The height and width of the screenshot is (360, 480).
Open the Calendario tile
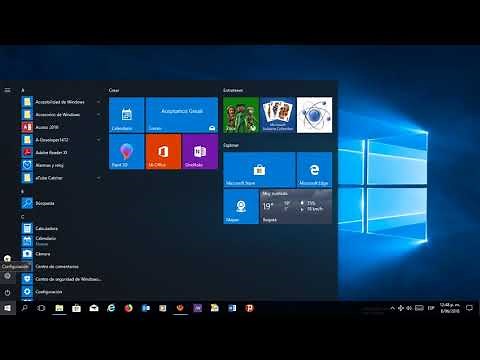127,115
